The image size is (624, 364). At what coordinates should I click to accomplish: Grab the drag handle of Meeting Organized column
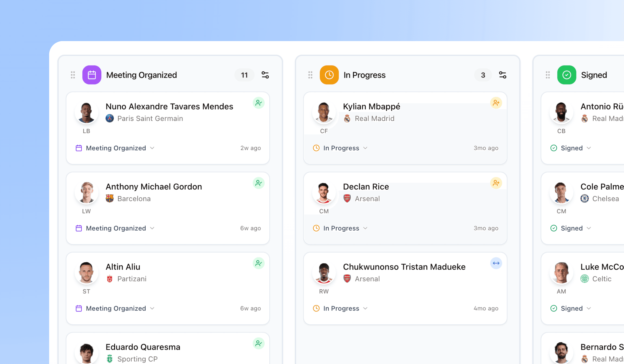coord(73,75)
